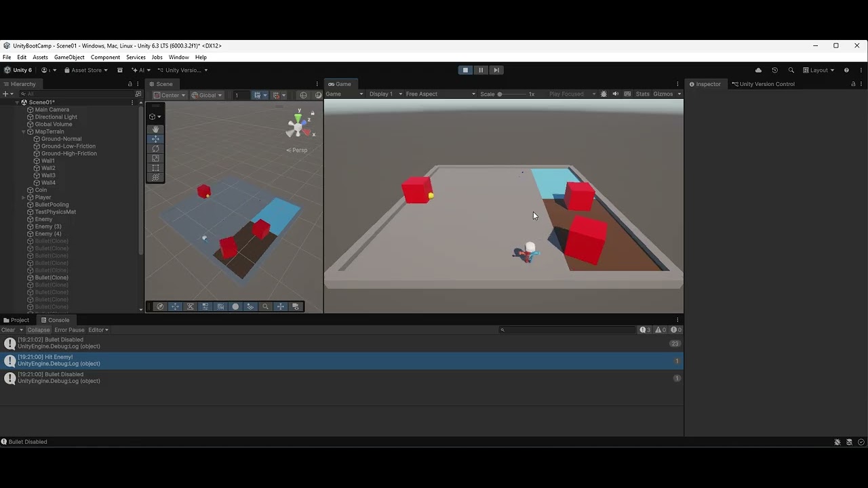868x488 pixels.
Task: Collapse the MapTerrain tree node
Action: (x=24, y=131)
